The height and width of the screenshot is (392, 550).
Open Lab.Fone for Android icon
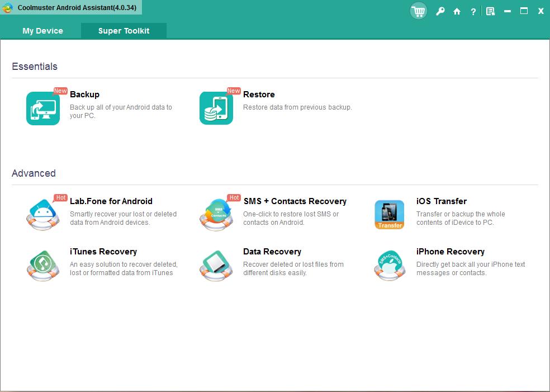click(43, 215)
